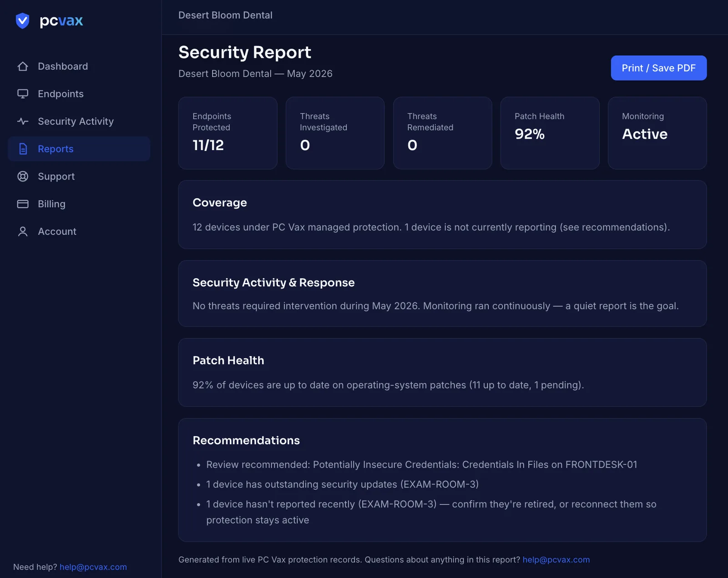Click the 'Generated from live PC Vax' footer text

tap(349, 560)
